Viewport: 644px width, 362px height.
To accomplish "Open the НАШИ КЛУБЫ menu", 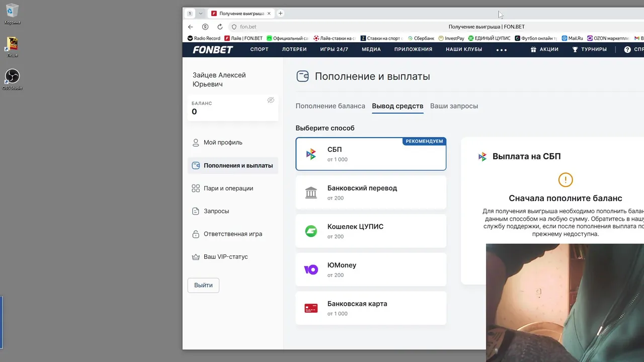I will (x=464, y=49).
